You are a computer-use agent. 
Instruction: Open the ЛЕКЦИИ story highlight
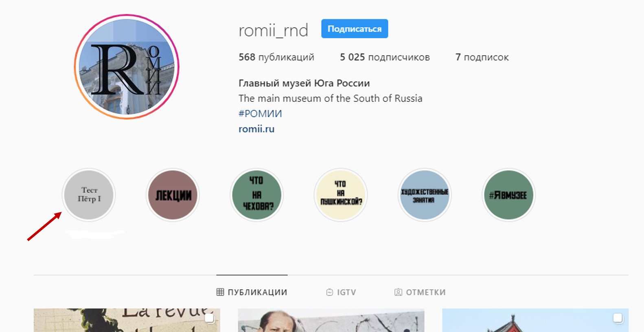[173, 195]
